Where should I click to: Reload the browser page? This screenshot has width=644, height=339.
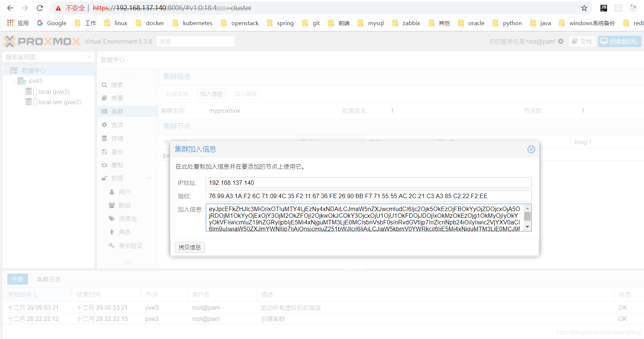(40, 8)
